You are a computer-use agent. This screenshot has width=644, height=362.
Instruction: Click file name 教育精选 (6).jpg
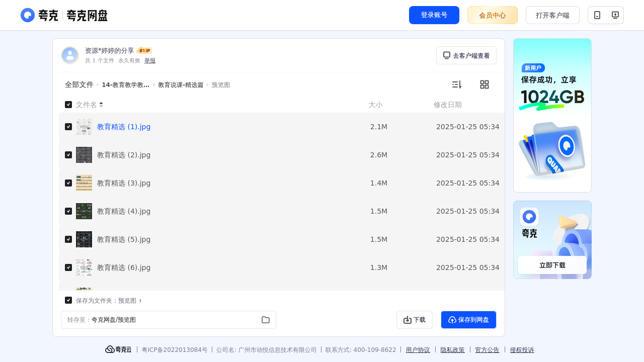(124, 267)
